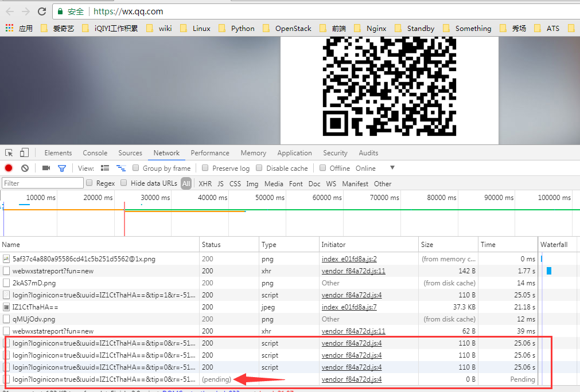Viewport: 580px width, 392px height.
Task: Enable the Group by frame checkbox
Action: [136, 168]
